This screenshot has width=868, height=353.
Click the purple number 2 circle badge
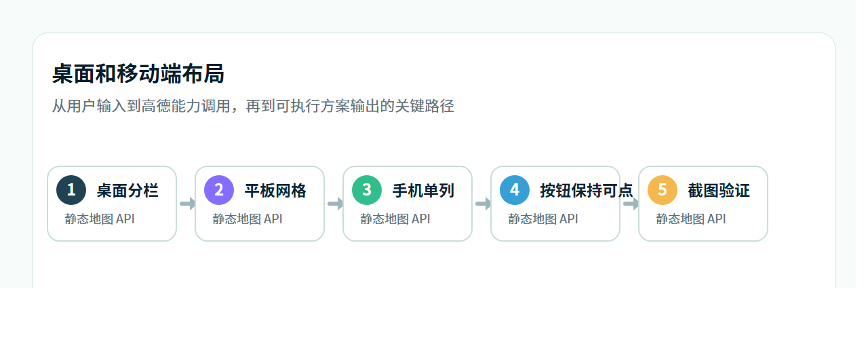coord(219,190)
